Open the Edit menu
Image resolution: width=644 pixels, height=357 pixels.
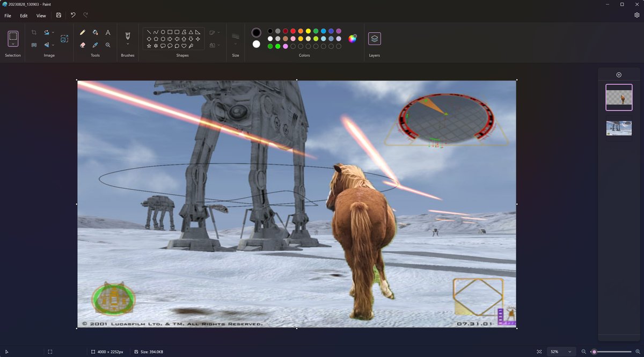[24, 16]
